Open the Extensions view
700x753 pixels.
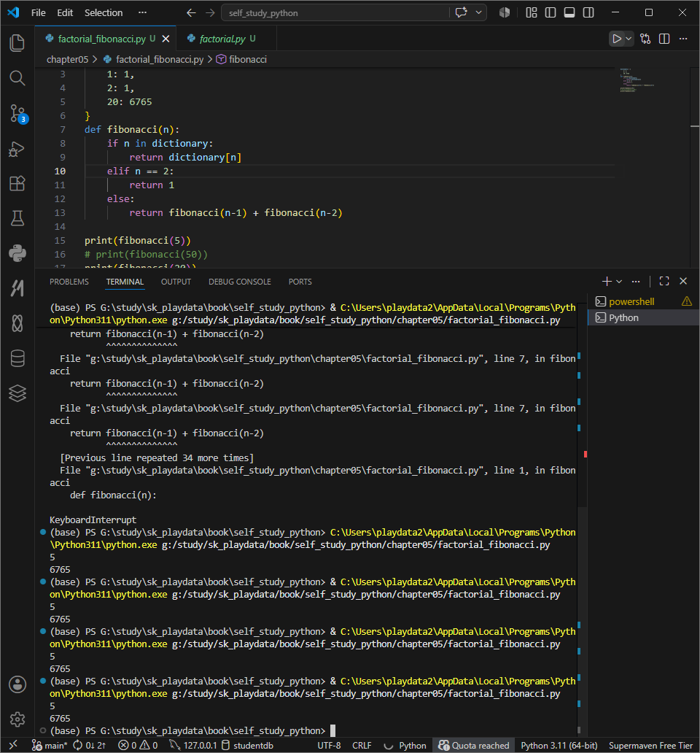click(17, 183)
